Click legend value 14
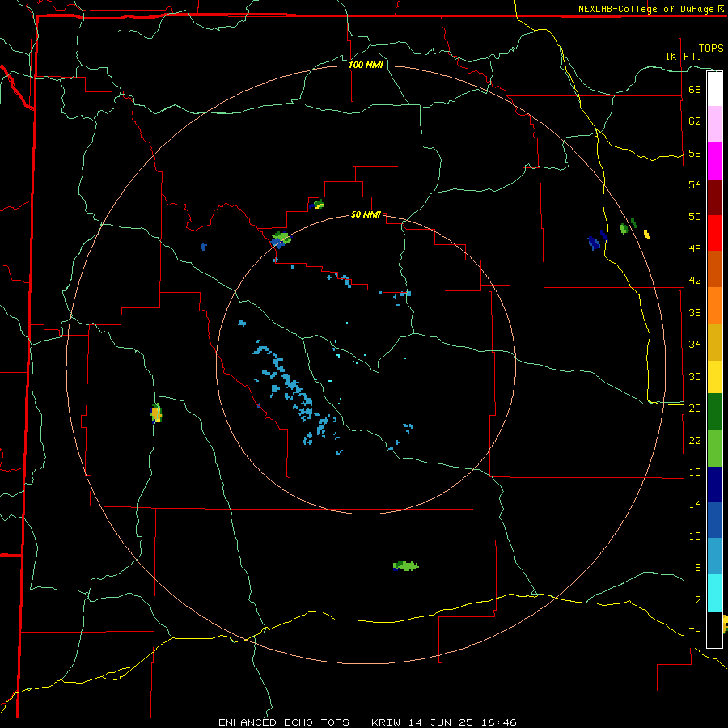This screenshot has height=728, width=728. [695, 504]
